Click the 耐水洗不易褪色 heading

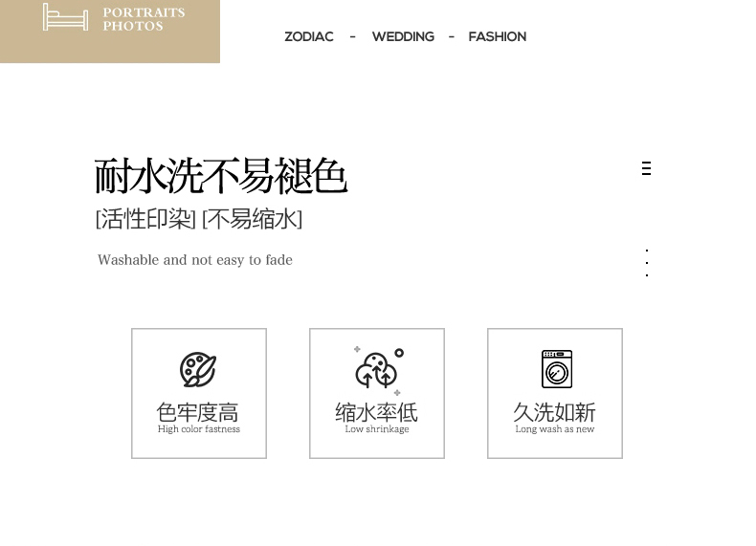click(x=221, y=177)
